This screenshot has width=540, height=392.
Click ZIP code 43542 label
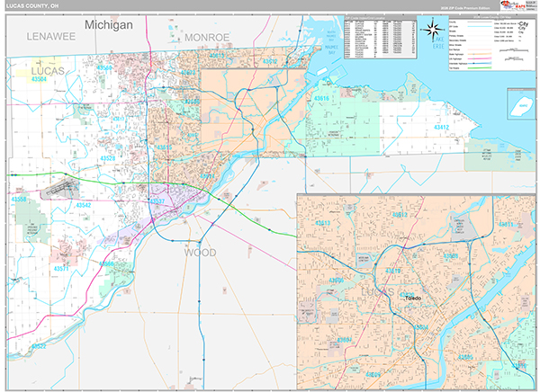pos(84,205)
